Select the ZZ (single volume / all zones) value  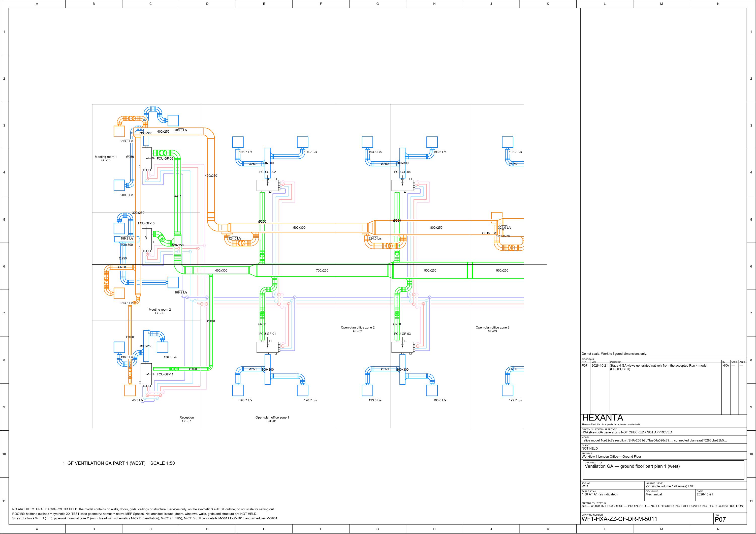click(x=670, y=486)
